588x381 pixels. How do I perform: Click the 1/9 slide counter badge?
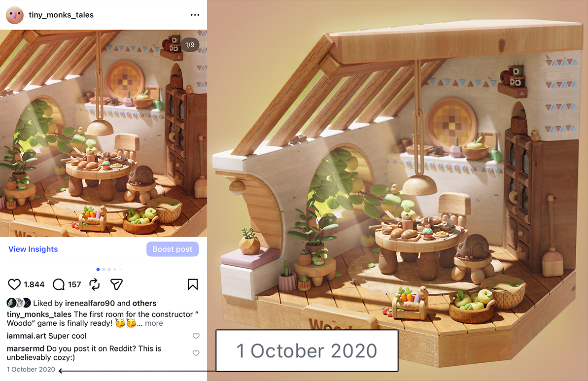tap(190, 45)
